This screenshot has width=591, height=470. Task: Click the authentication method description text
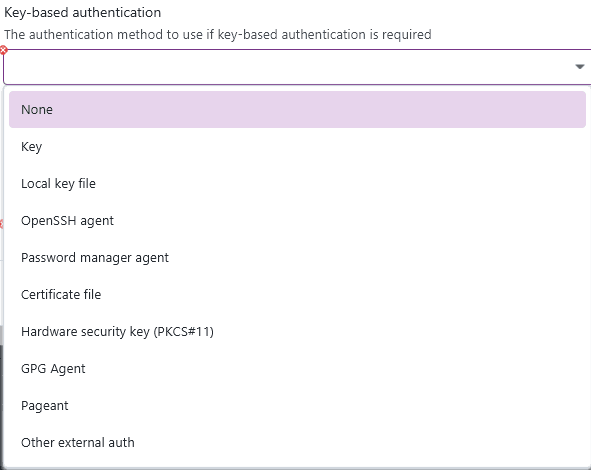218,35
